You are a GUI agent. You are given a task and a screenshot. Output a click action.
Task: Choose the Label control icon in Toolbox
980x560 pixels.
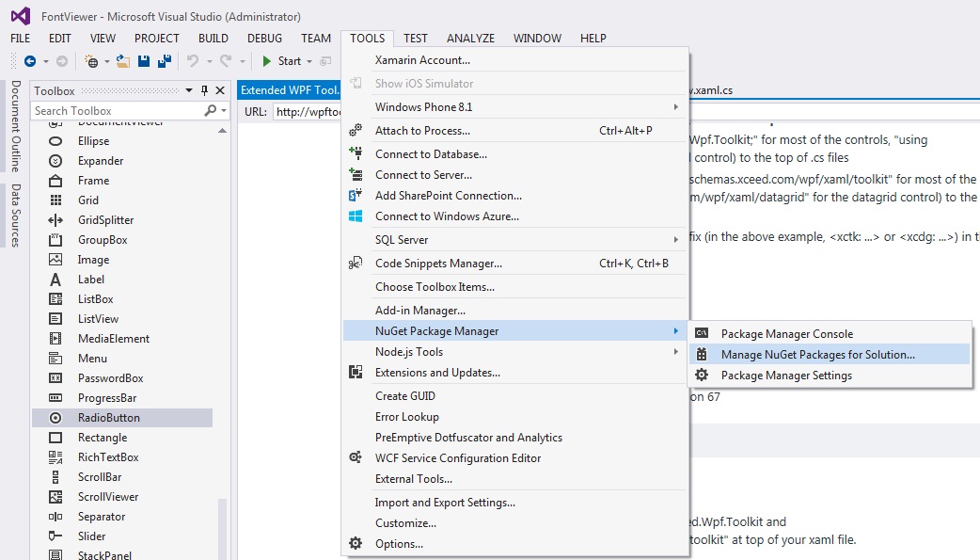click(55, 280)
